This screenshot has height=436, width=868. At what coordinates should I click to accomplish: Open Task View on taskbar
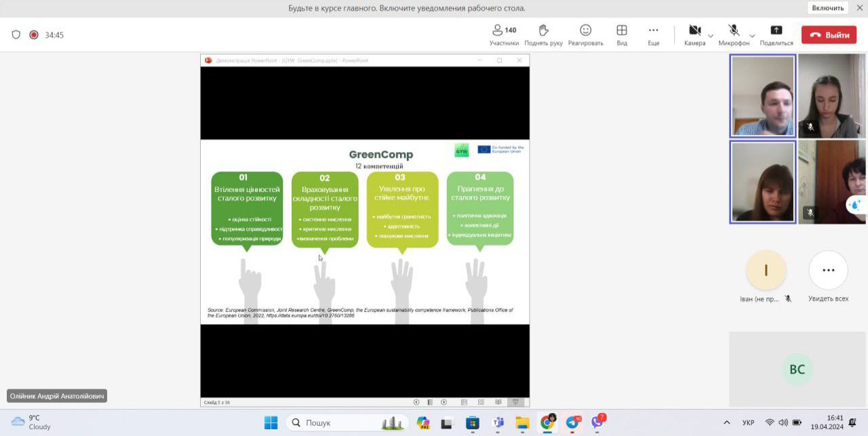tap(447, 422)
